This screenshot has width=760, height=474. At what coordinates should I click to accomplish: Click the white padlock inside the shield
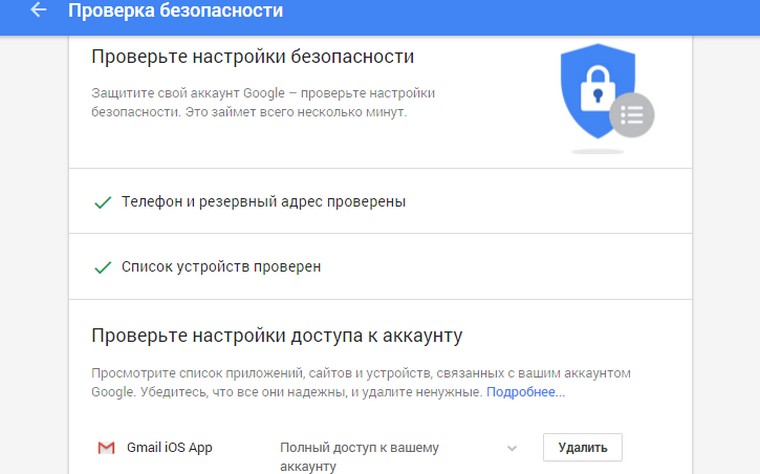point(596,88)
